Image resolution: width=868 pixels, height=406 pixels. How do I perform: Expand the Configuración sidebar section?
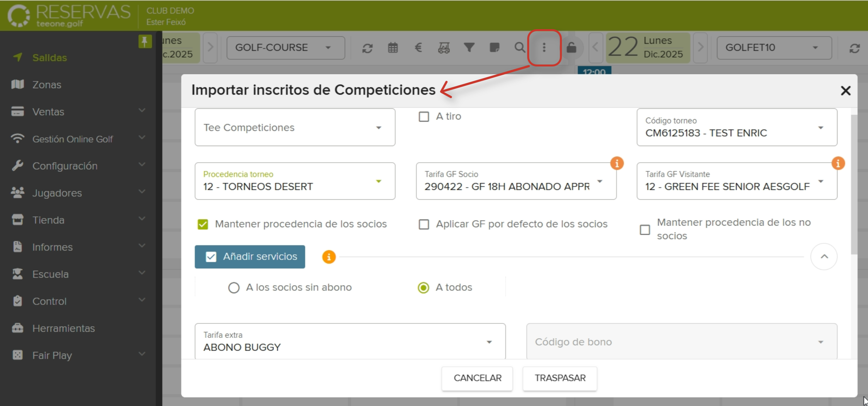(65, 166)
